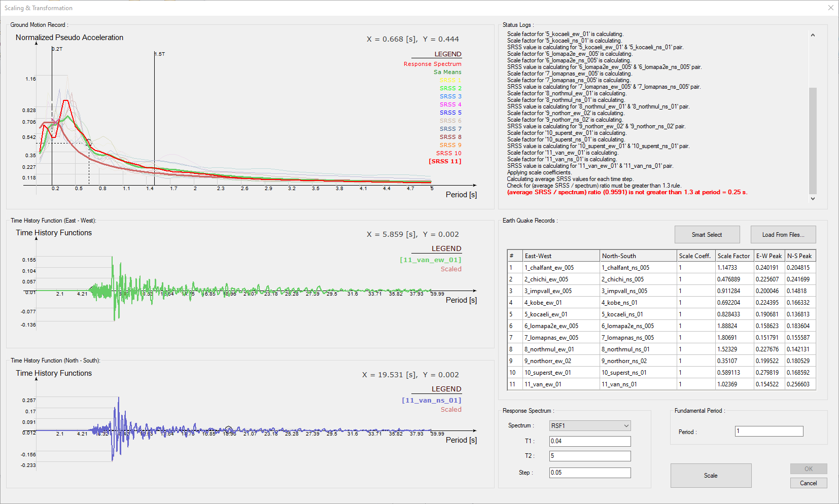The image size is (839, 504).
Task: Click the Scale button
Action: [x=711, y=476]
